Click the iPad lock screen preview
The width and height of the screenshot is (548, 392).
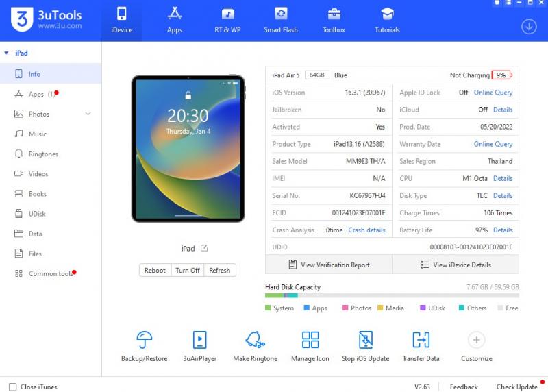[188, 148]
